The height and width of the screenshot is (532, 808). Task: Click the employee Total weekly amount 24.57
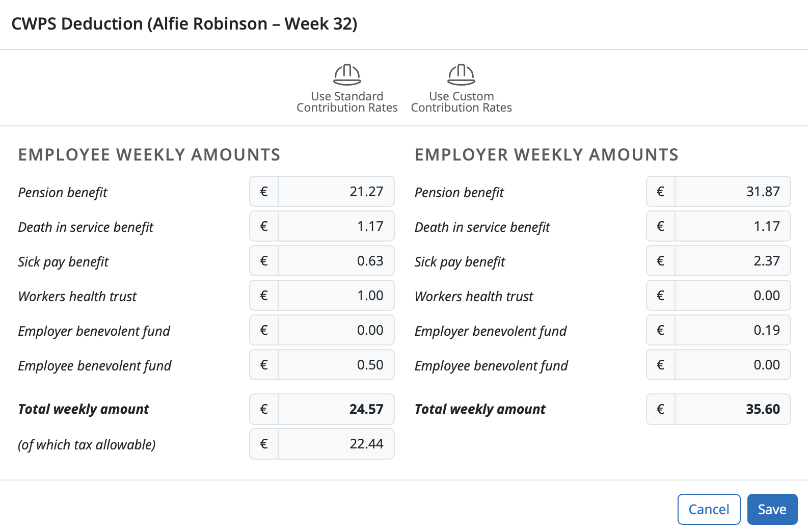(336, 409)
